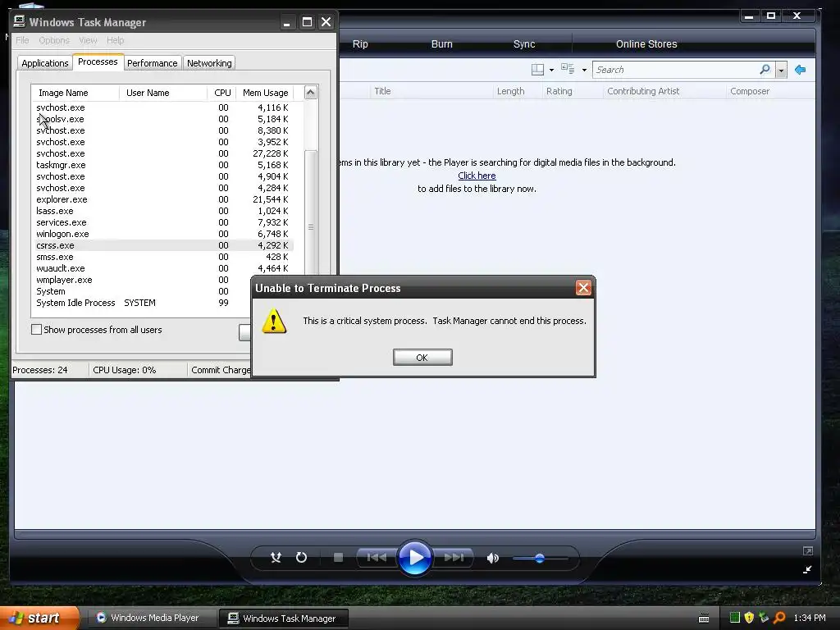Screen dimensions: 840x630
Task: Open the view options icon in Media Player
Action: [x=568, y=69]
